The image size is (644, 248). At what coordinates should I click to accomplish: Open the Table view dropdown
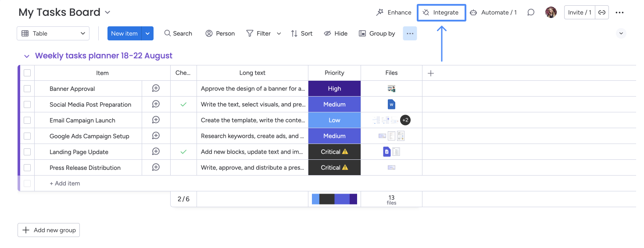(x=53, y=33)
